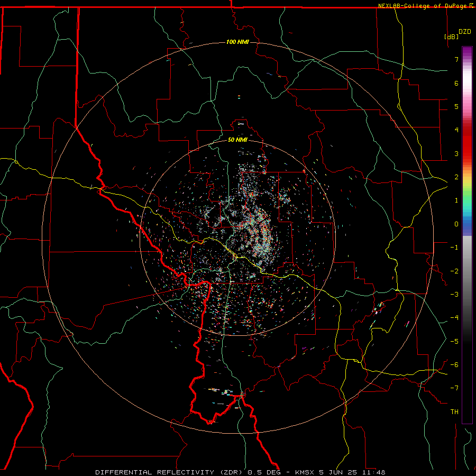This screenshot has width=476, height=476.
Task: Click the legend value -2
Action: (x=454, y=271)
